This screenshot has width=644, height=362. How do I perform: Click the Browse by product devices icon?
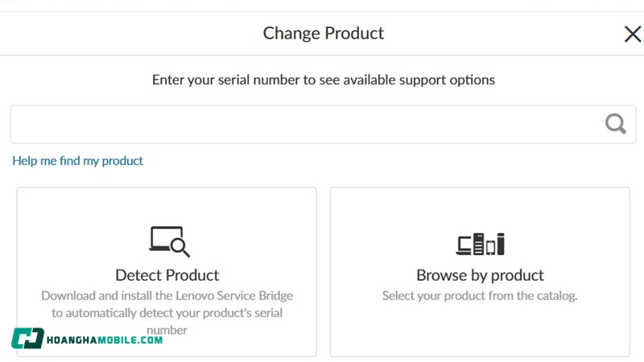pos(480,243)
